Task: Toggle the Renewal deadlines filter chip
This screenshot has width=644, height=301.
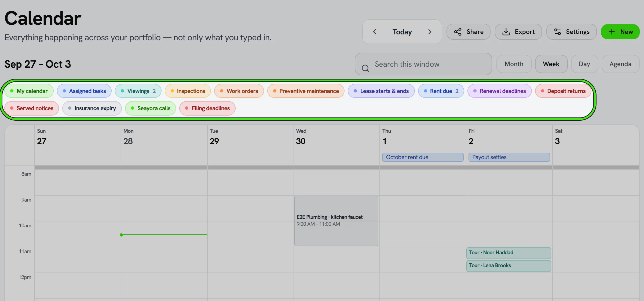Action: point(500,91)
